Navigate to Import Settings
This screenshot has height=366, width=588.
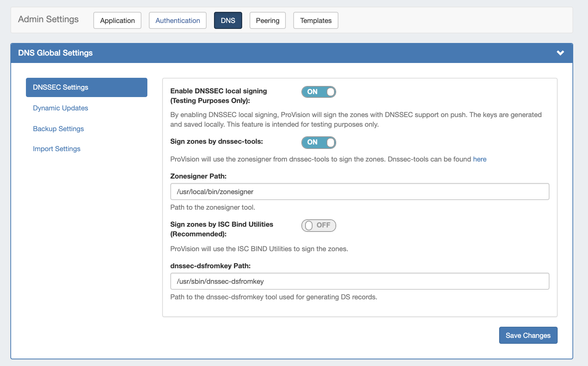coord(57,149)
